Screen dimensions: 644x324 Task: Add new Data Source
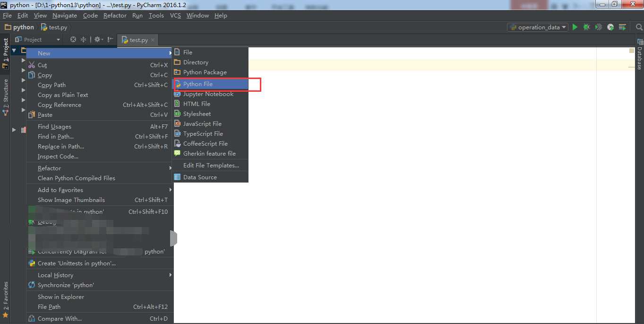pyautogui.click(x=210, y=177)
